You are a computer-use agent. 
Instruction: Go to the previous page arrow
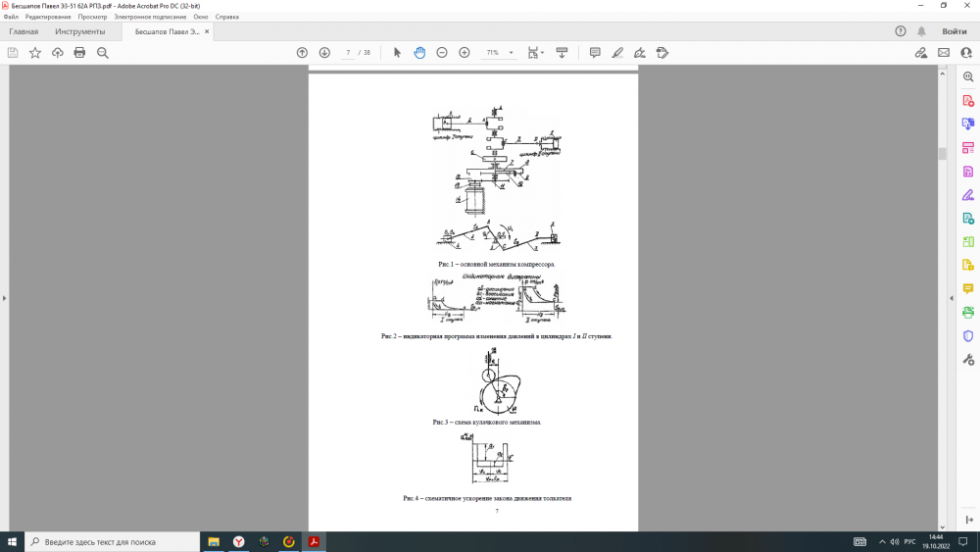(x=302, y=53)
